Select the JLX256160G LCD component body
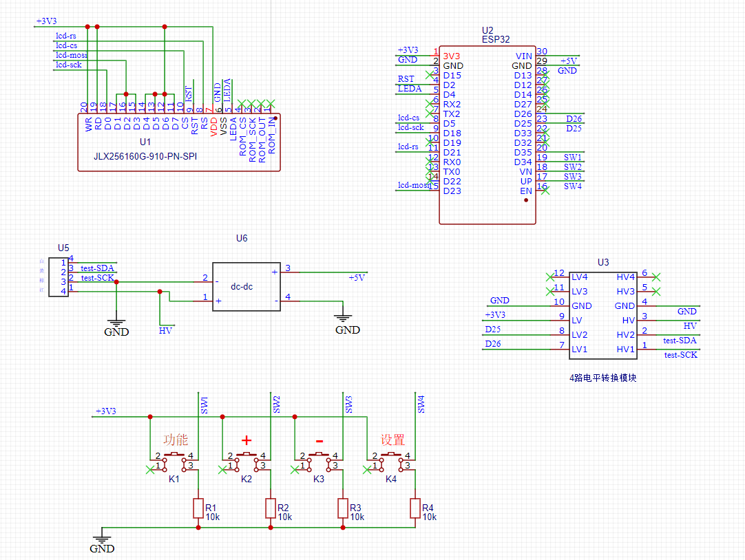Image resolution: width=745 pixels, height=560 pixels. [x=179, y=142]
